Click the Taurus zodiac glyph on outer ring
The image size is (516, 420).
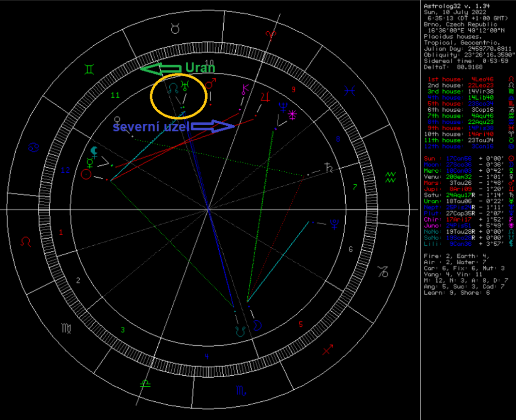tap(175, 29)
